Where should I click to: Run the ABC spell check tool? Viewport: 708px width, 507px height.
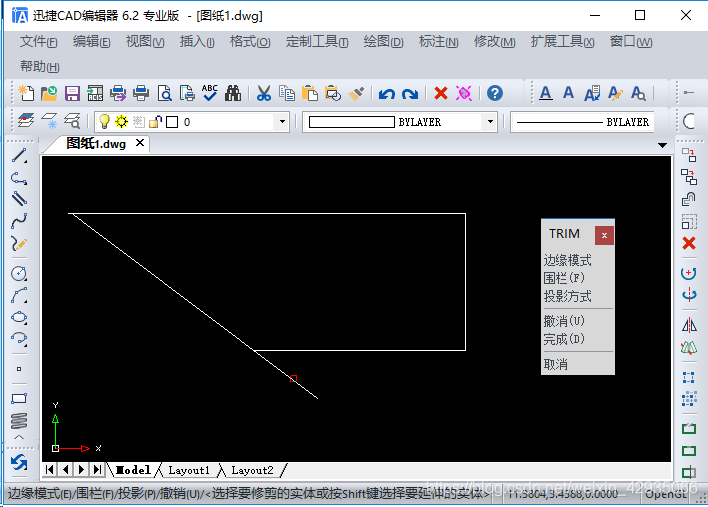point(210,93)
